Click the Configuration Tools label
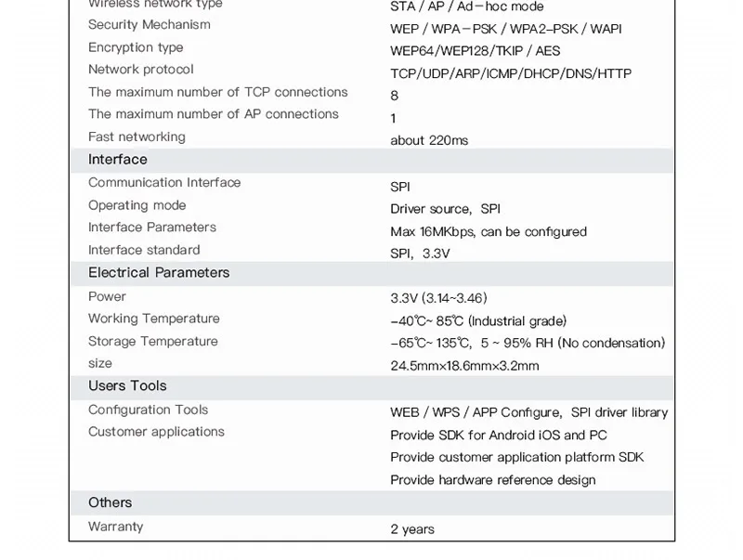 coord(149,410)
